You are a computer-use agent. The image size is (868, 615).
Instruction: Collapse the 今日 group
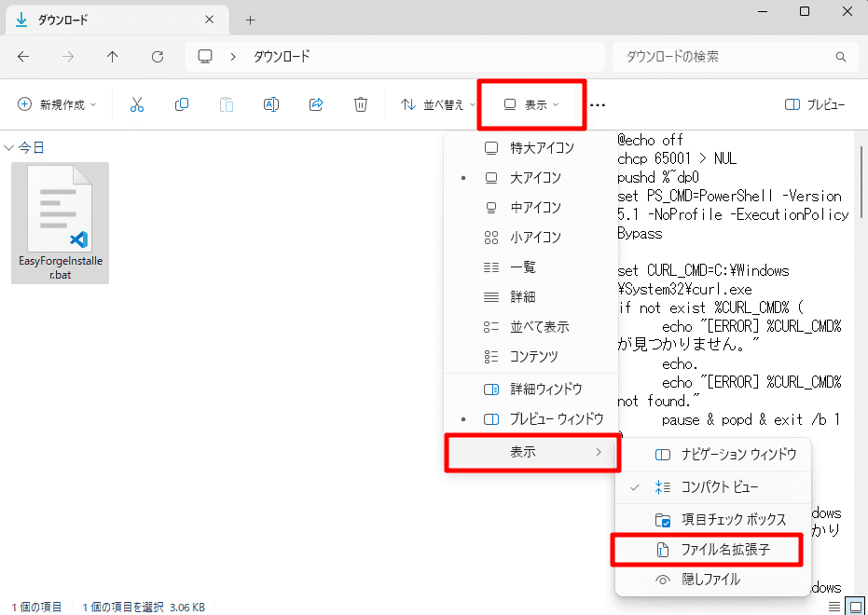pos(9,147)
